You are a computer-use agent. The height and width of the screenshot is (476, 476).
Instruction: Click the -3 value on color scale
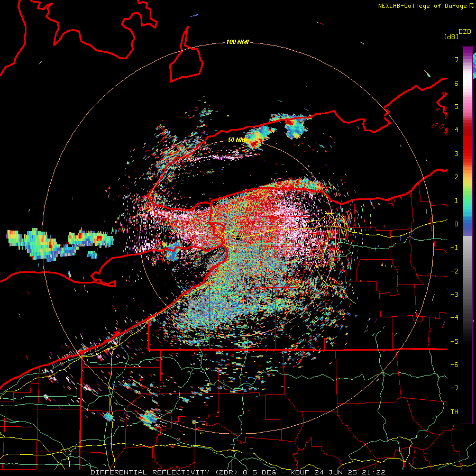(454, 295)
